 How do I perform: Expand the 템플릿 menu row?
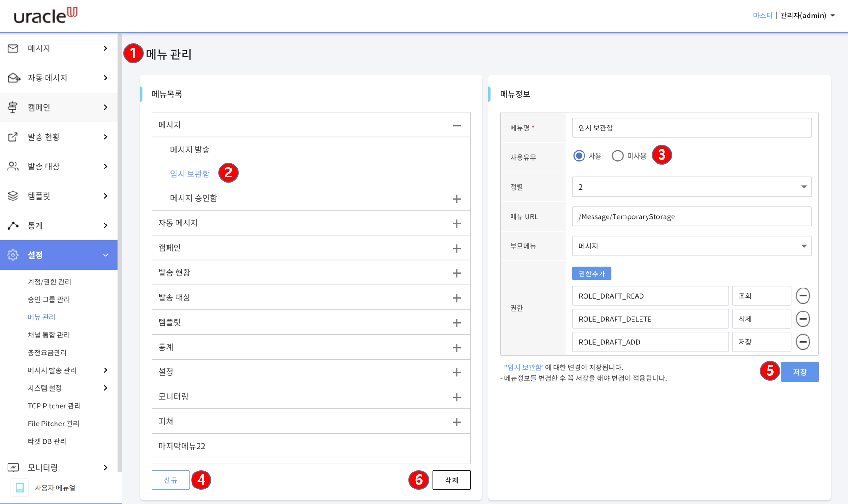pos(457,323)
